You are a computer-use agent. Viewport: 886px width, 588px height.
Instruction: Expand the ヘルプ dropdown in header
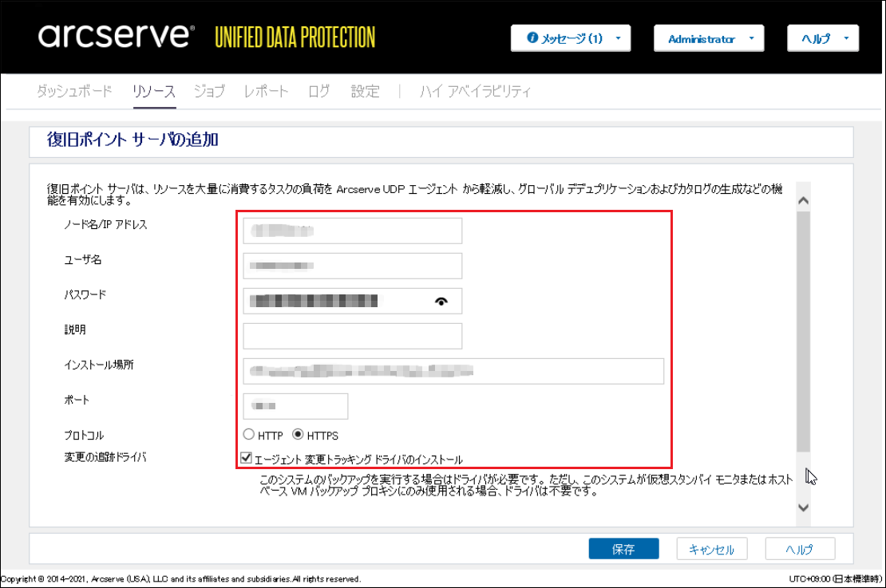click(x=823, y=38)
